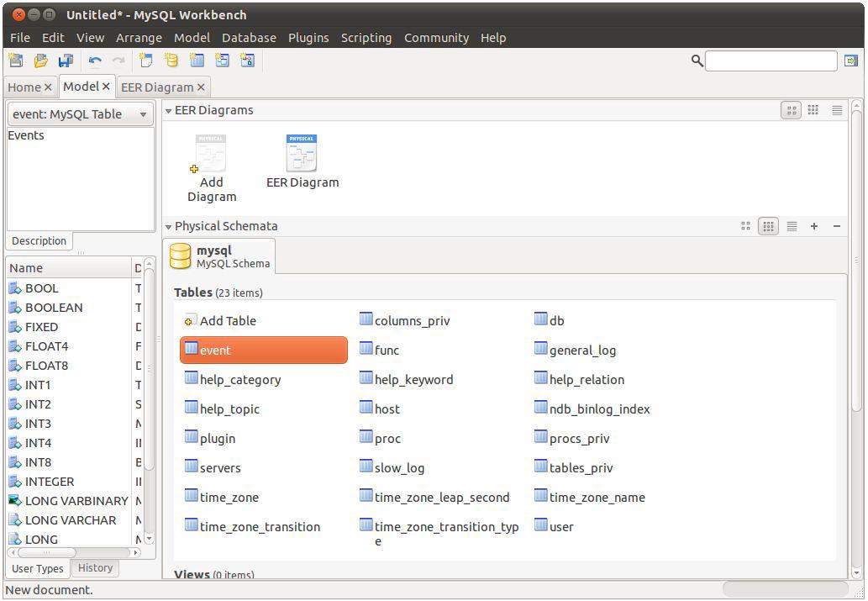Switch to the History tab in the sidebar
The width and height of the screenshot is (868, 601).
[x=95, y=568]
